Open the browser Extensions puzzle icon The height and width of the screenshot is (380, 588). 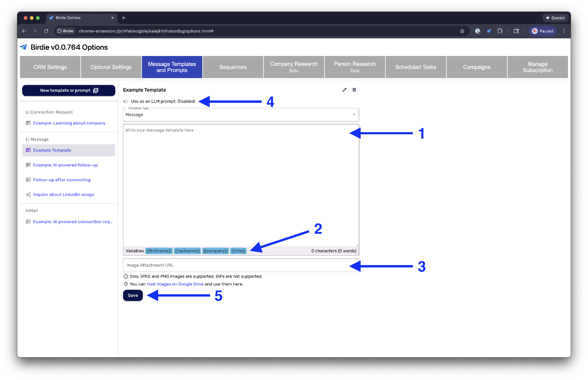500,31
